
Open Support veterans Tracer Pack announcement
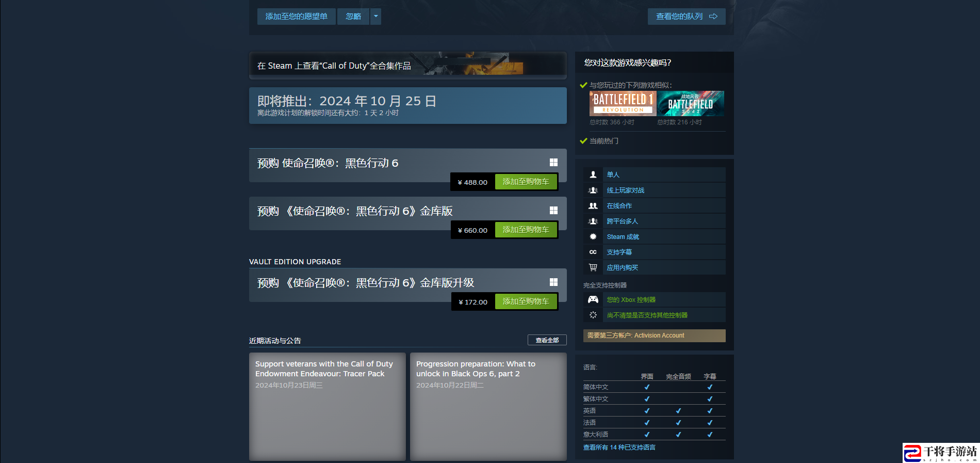pos(328,407)
